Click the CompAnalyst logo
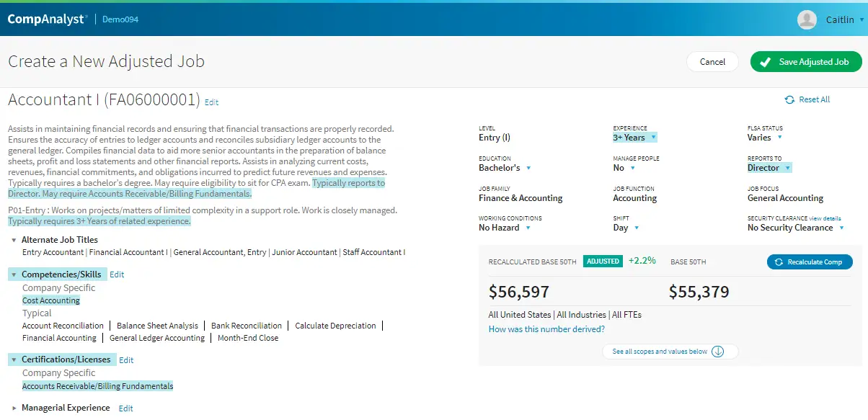This screenshot has width=868, height=420. (48, 19)
